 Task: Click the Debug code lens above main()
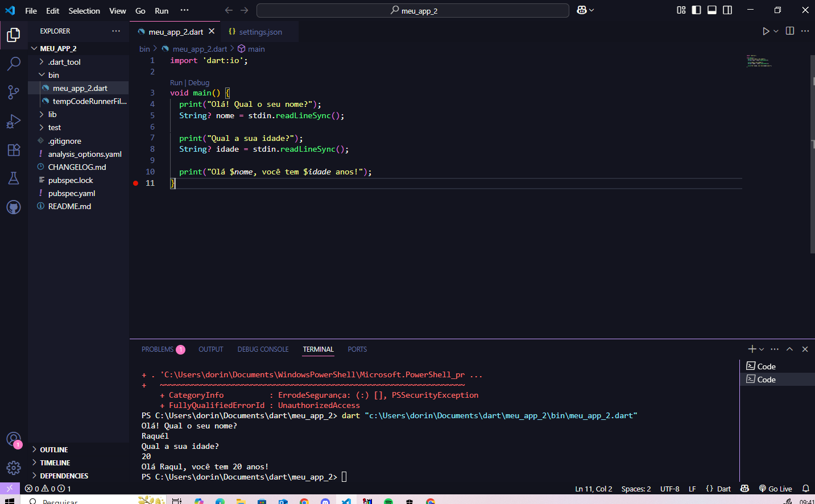(x=199, y=83)
